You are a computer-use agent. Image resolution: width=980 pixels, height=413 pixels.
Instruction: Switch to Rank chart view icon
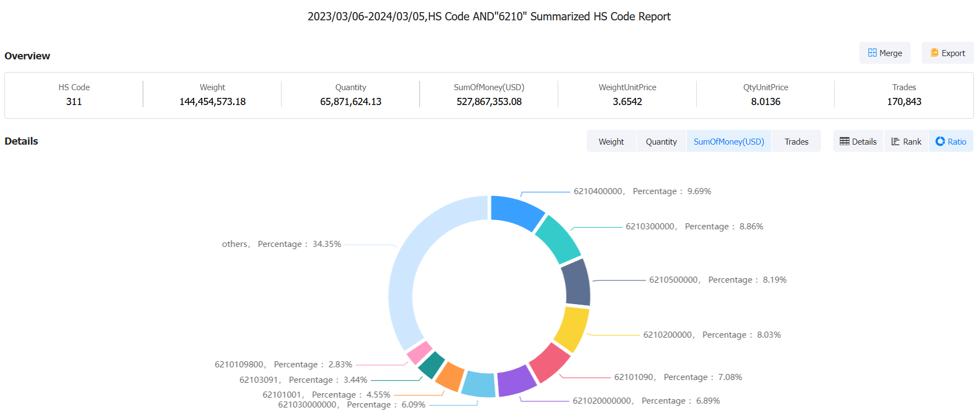895,141
